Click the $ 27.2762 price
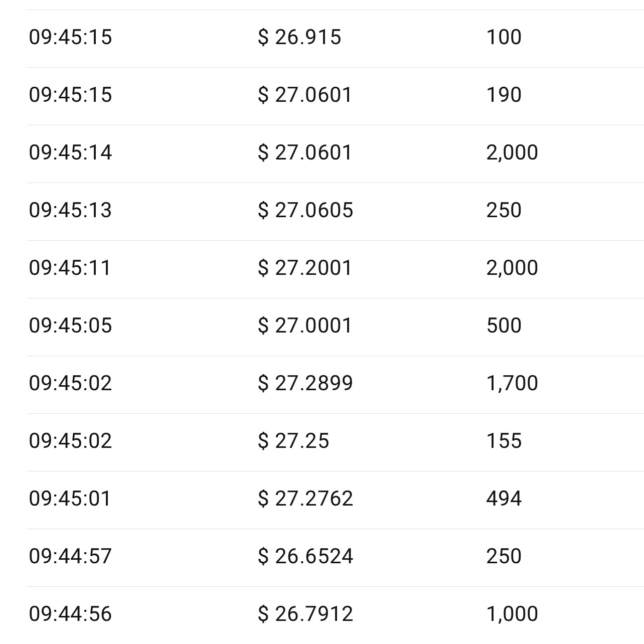The width and height of the screenshot is (644, 644). click(x=305, y=499)
